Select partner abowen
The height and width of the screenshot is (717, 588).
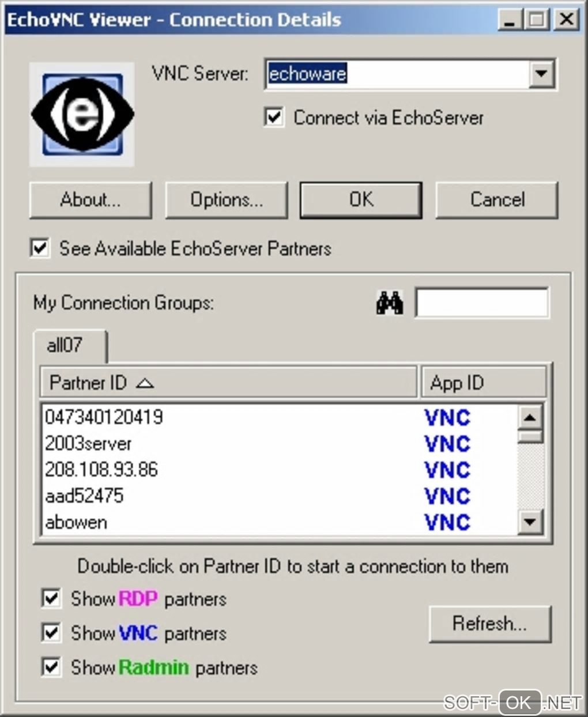coord(77,522)
